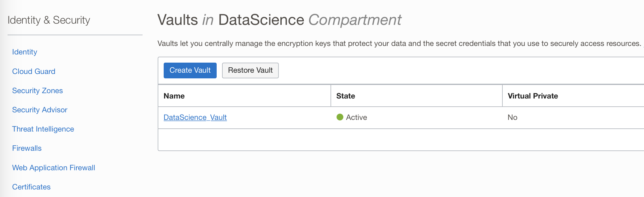The width and height of the screenshot is (644, 197).
Task: Navigate to Security Advisor
Action: click(x=40, y=110)
